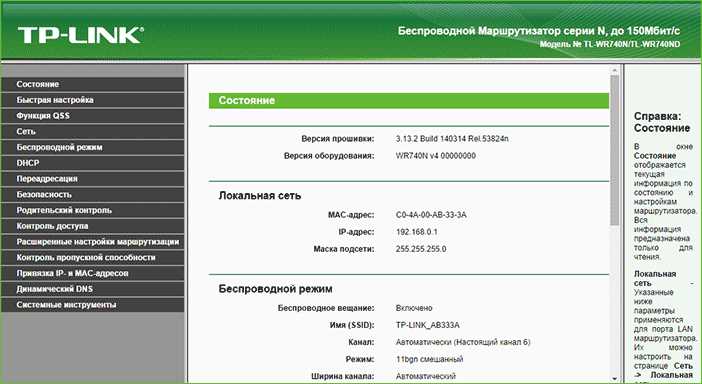Click the channel value Автоматически (Настоящий канал 6)

click(463, 342)
